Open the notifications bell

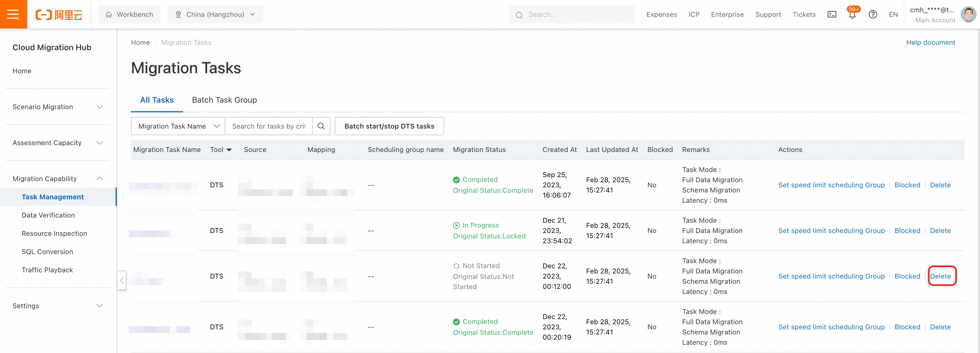(852, 15)
